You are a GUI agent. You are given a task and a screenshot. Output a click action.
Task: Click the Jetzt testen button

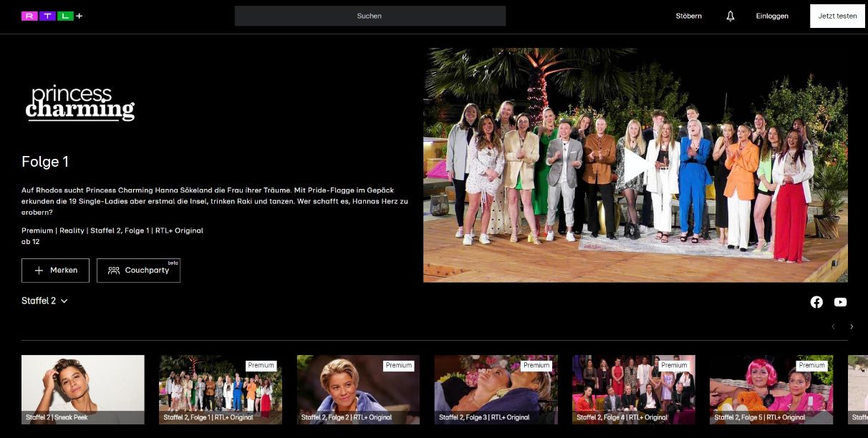[x=837, y=16]
